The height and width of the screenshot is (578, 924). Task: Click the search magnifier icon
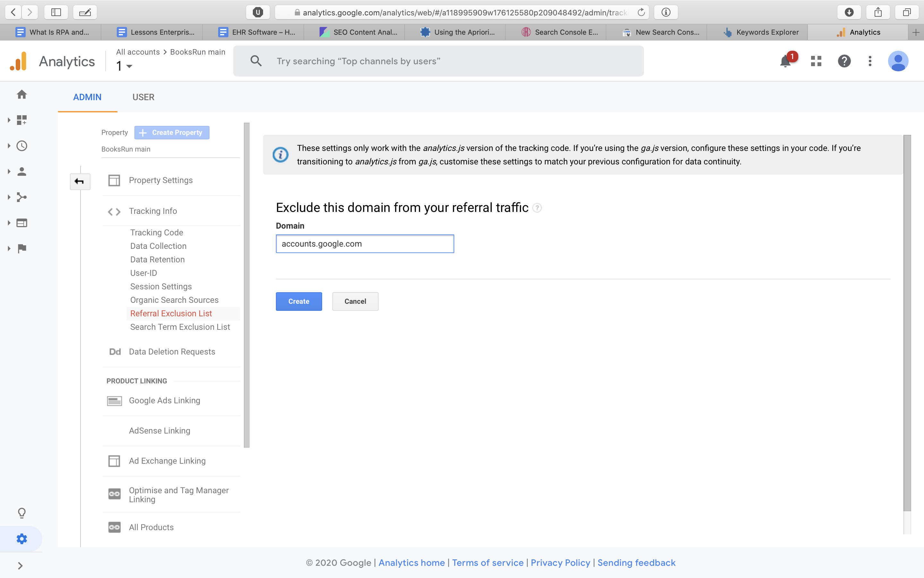pos(256,61)
